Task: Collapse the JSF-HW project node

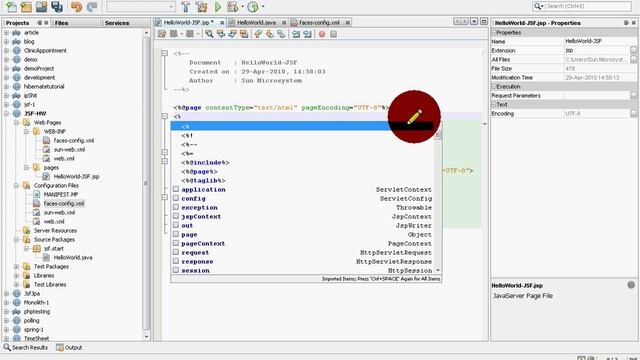Action: (6, 113)
